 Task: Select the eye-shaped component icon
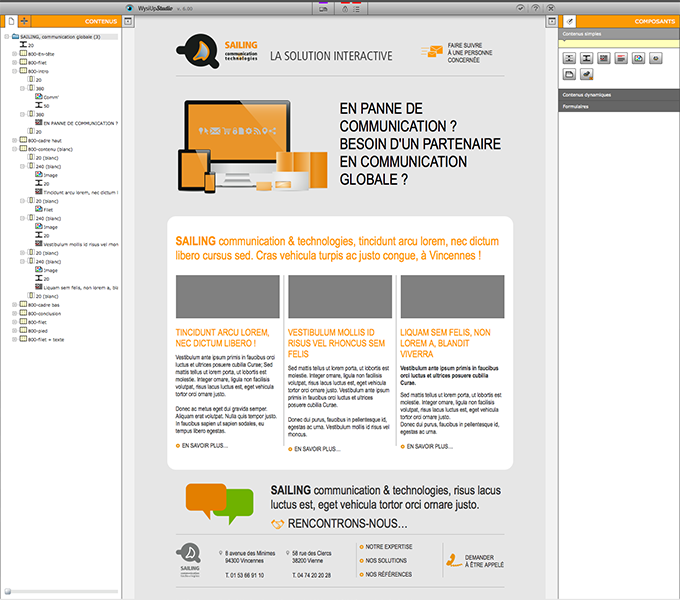[x=656, y=58]
